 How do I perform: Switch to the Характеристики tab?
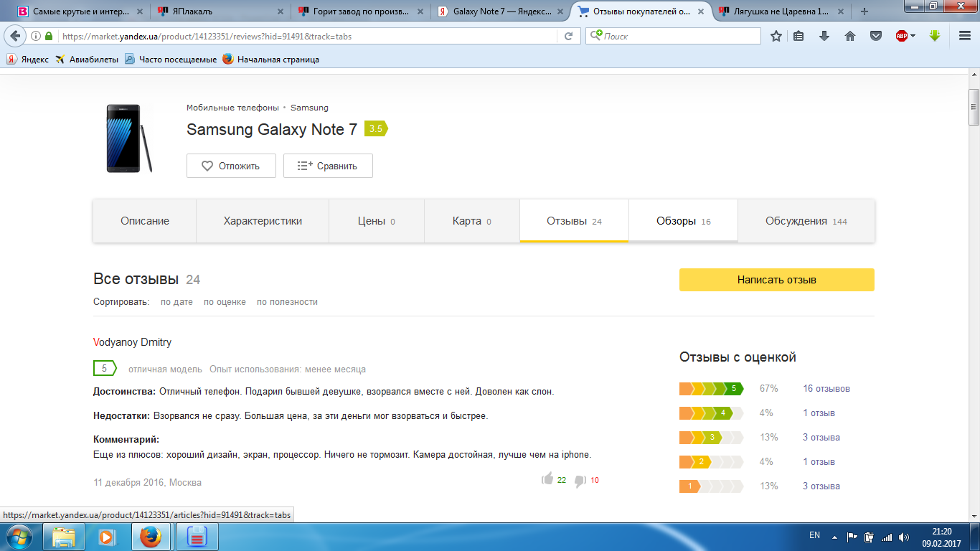(x=263, y=221)
